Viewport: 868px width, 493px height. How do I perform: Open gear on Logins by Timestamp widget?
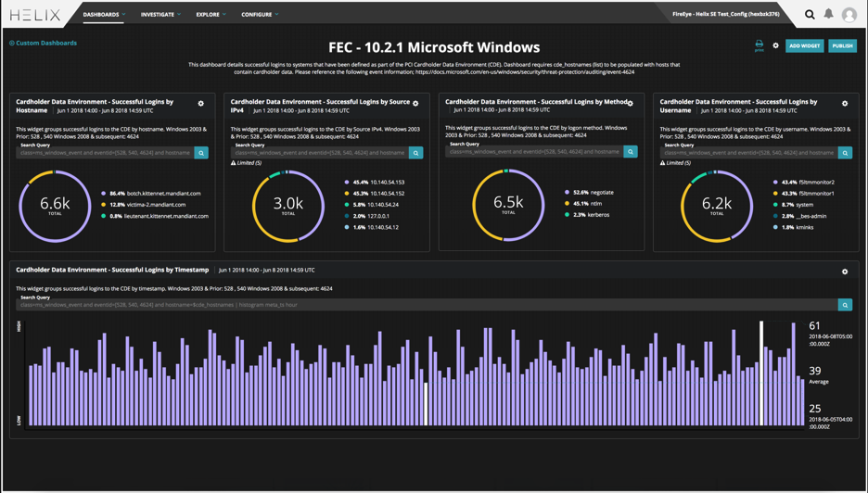(845, 272)
